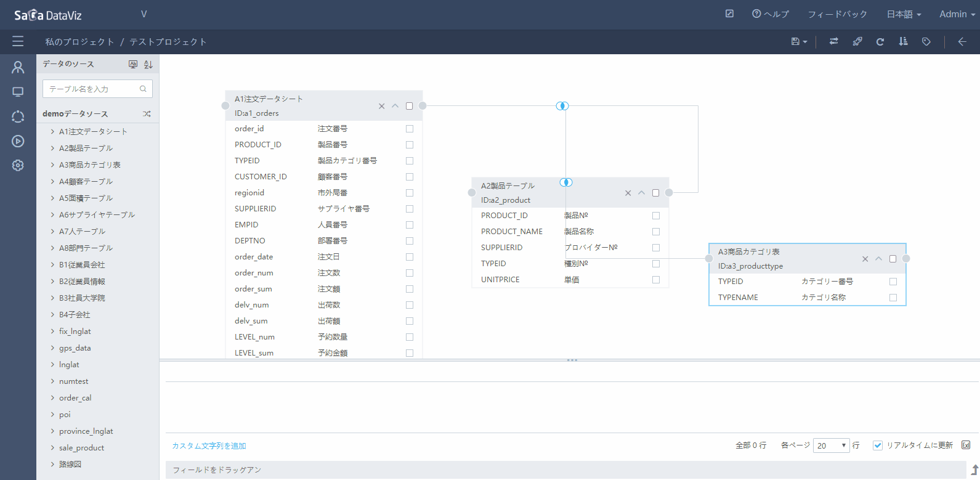Remove the A1注文データシート table card
This screenshot has height=480, width=980.
point(381,106)
